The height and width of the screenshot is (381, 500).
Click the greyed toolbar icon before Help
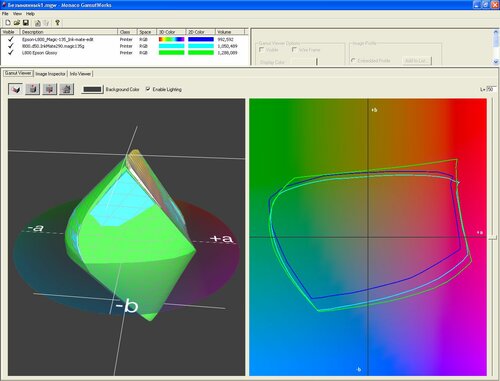coord(46,23)
